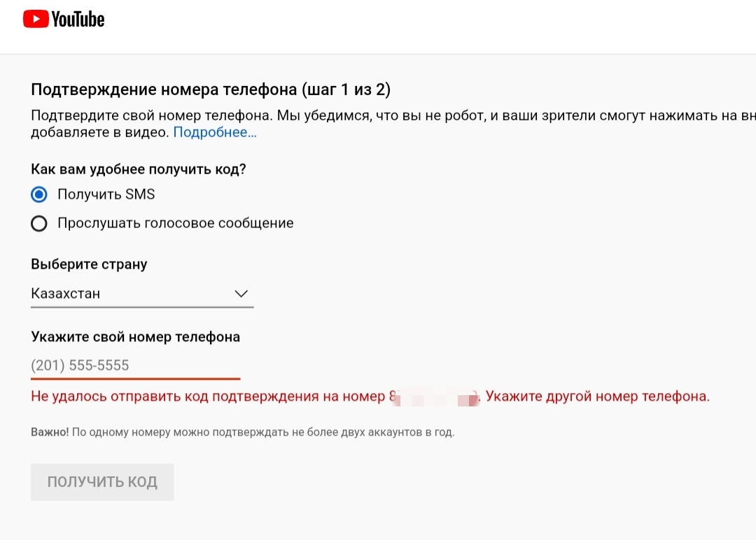Click the "Выберите страну" label
This screenshot has width=756, height=540.
pos(89,264)
